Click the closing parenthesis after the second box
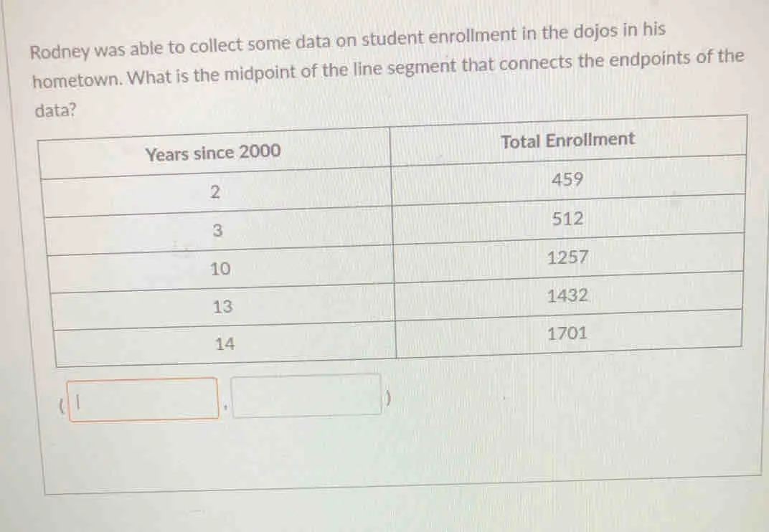Screen dimensions: 769x532 [387, 398]
